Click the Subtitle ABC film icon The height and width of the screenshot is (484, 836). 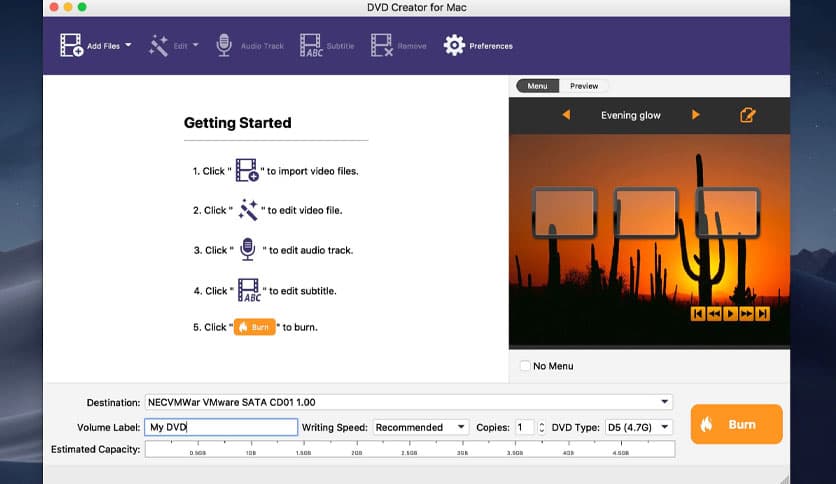click(311, 45)
